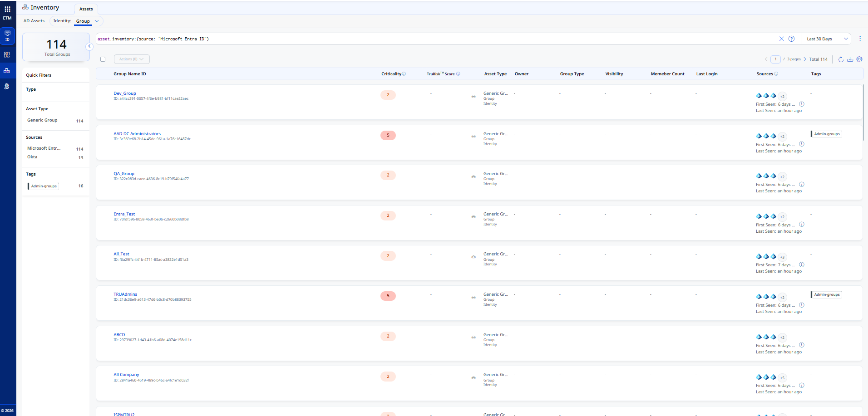This screenshot has width=868, height=416.
Task: Select the ID module icon in sidebar
Action: (x=7, y=36)
